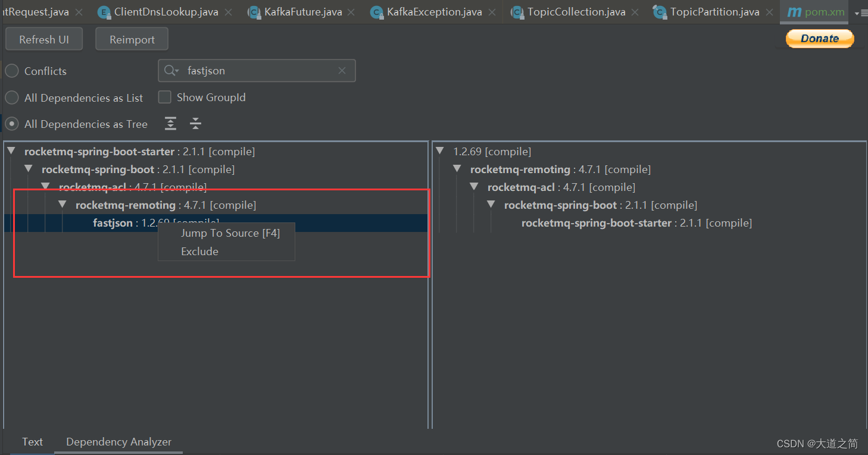
Task: Clear the search field with X icon
Action: pyautogui.click(x=342, y=71)
